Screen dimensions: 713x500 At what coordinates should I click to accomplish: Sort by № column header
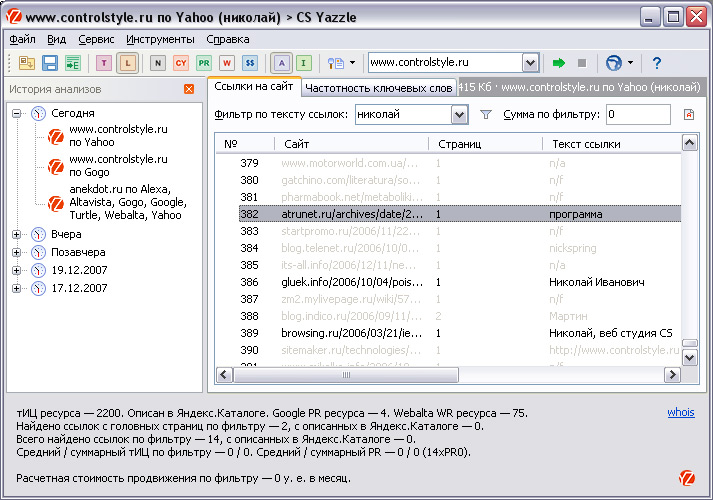[x=245, y=144]
